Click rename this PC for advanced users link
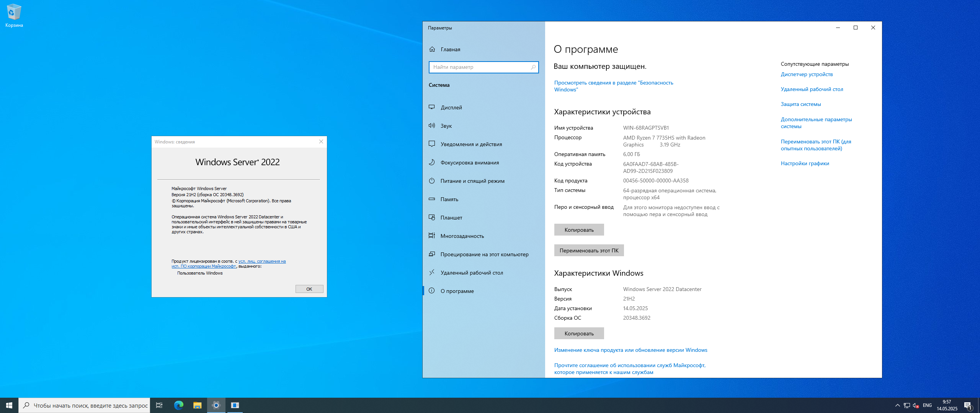Viewport: 980px width, 413px height. point(816,145)
